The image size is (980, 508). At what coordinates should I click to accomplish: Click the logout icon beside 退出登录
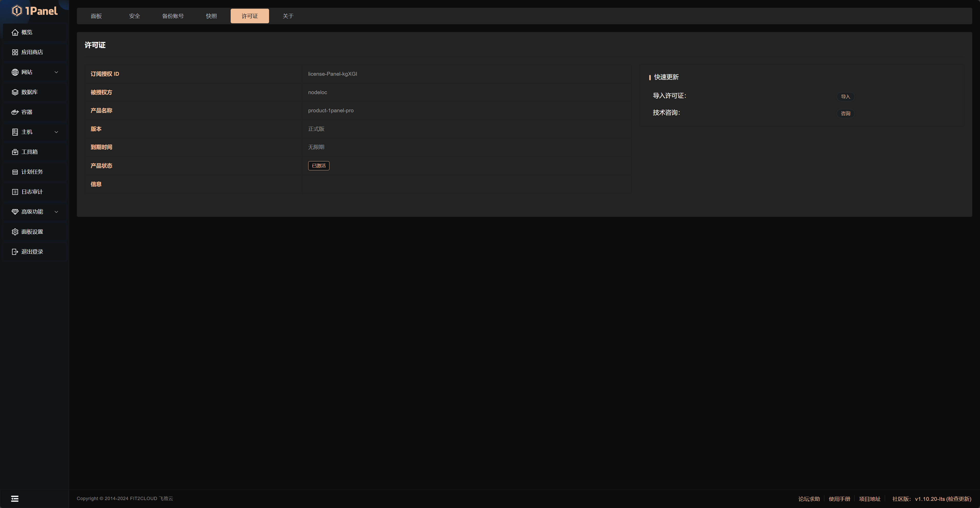point(15,252)
